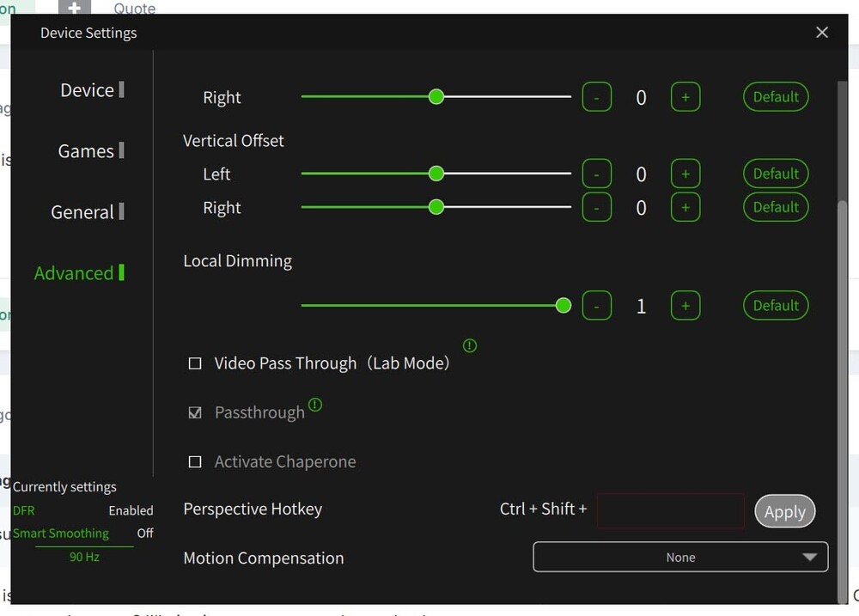Check the Activate Chaperone box

point(195,462)
